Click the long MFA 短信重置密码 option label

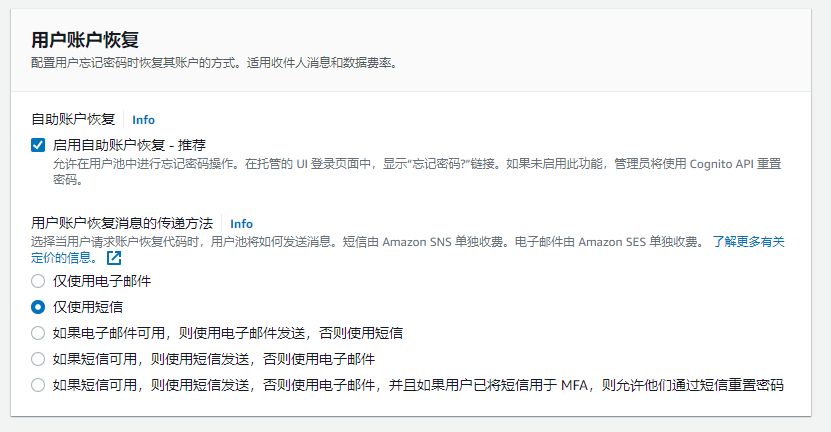pos(417,385)
